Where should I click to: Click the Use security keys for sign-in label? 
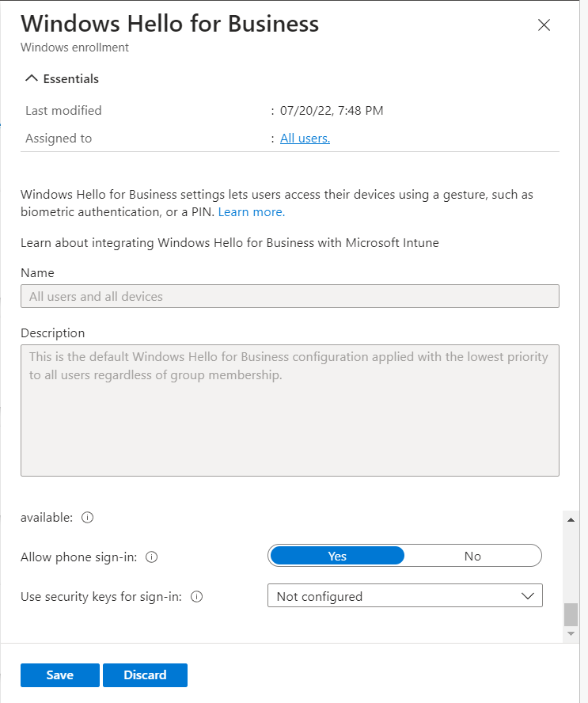click(x=101, y=596)
